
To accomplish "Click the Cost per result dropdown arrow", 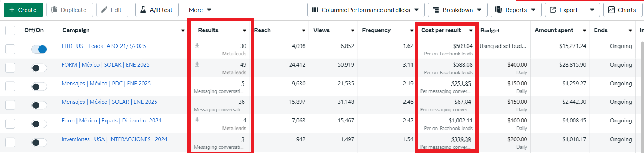I will pos(471,30).
